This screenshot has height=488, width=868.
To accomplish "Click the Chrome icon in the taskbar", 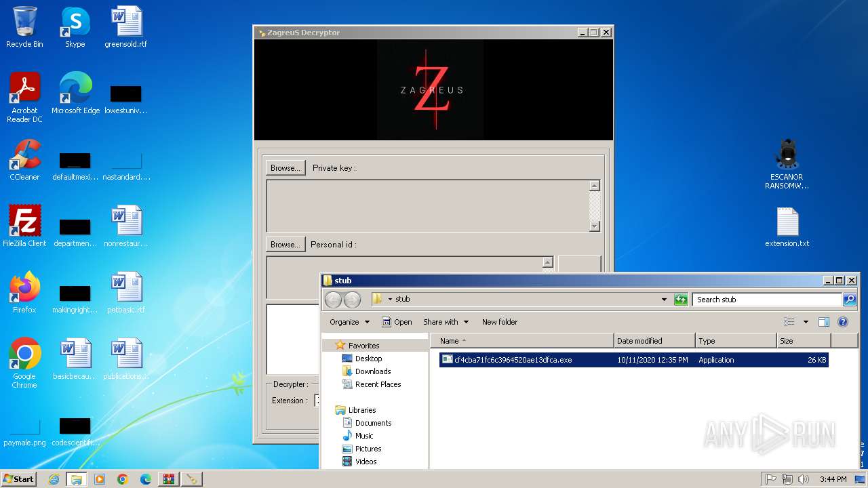I will click(123, 479).
